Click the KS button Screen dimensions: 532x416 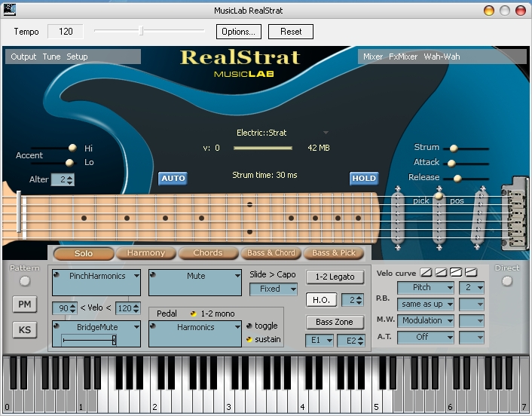pyautogui.click(x=24, y=330)
